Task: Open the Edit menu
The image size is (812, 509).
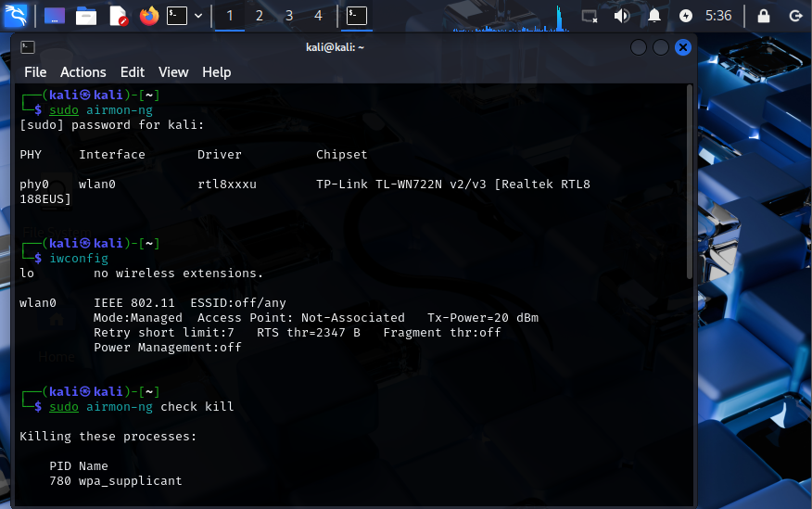Action: coord(133,72)
